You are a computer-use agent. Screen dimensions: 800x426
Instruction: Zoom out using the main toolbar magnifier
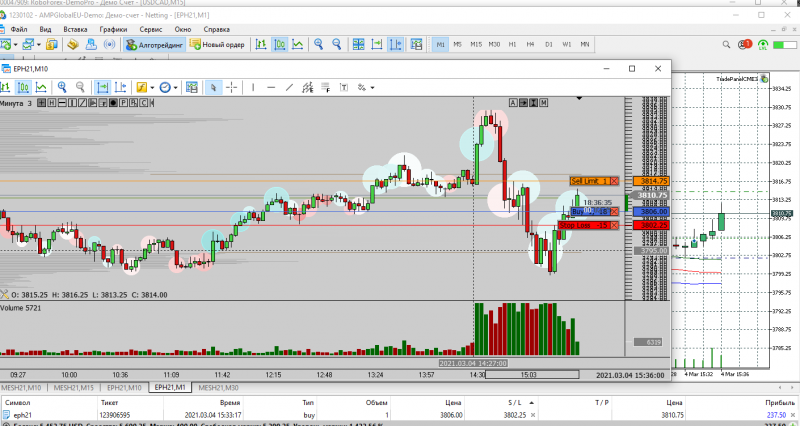click(x=337, y=44)
